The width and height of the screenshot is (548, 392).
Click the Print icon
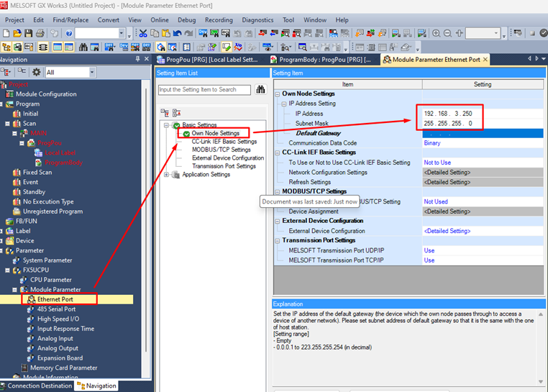[x=40, y=33]
